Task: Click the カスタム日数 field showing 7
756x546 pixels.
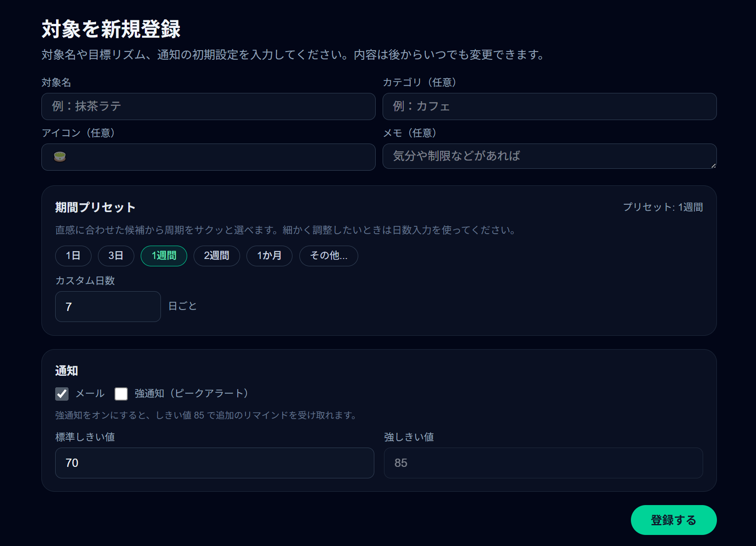Action: click(108, 306)
